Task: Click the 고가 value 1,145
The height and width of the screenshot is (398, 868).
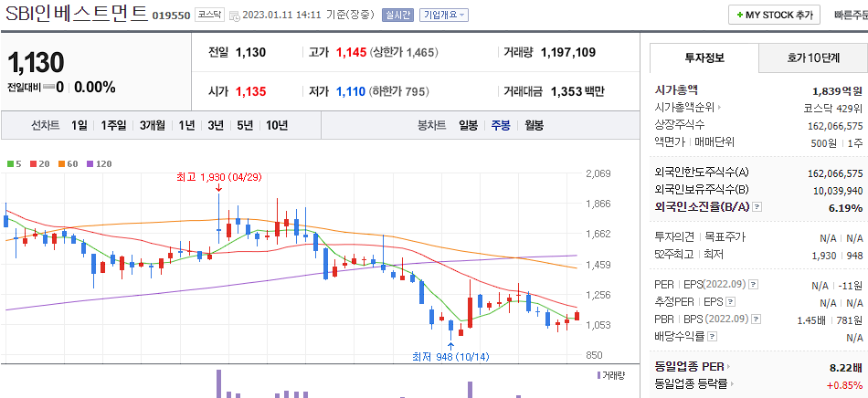Action: (352, 53)
